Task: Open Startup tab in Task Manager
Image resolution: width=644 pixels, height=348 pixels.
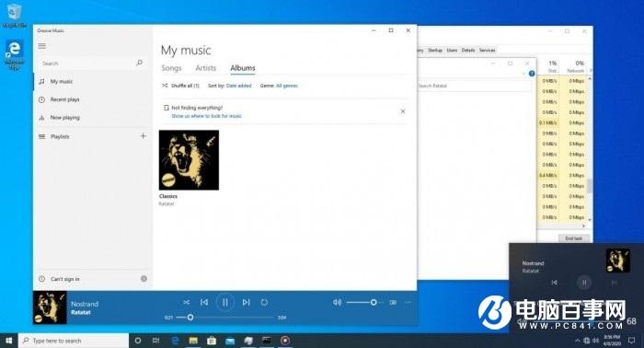Action: point(435,50)
